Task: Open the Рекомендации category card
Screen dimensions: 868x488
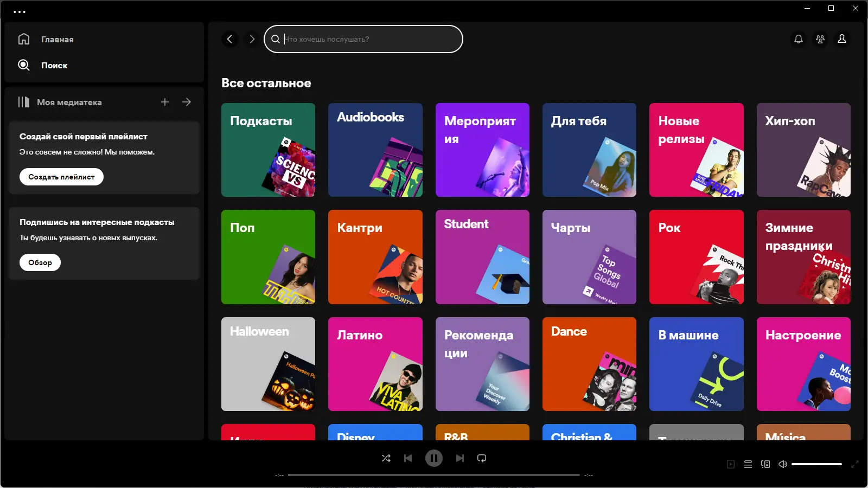Action: tap(482, 364)
